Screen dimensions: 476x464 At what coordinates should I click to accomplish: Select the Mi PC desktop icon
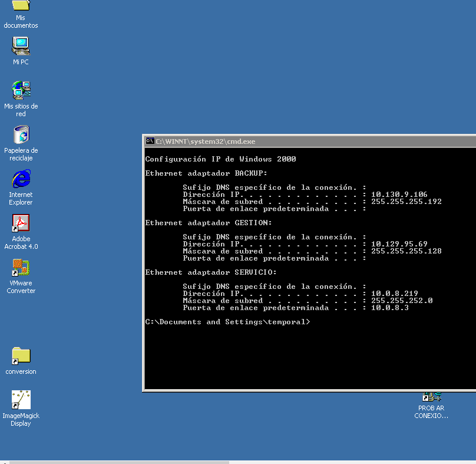point(21,46)
